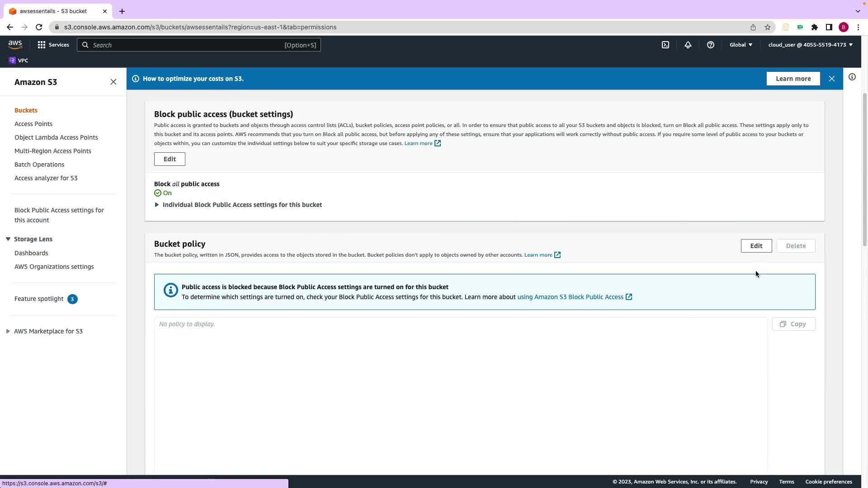Bookmark page with the star icon
This screenshot has width=868, height=488.
coord(767,27)
